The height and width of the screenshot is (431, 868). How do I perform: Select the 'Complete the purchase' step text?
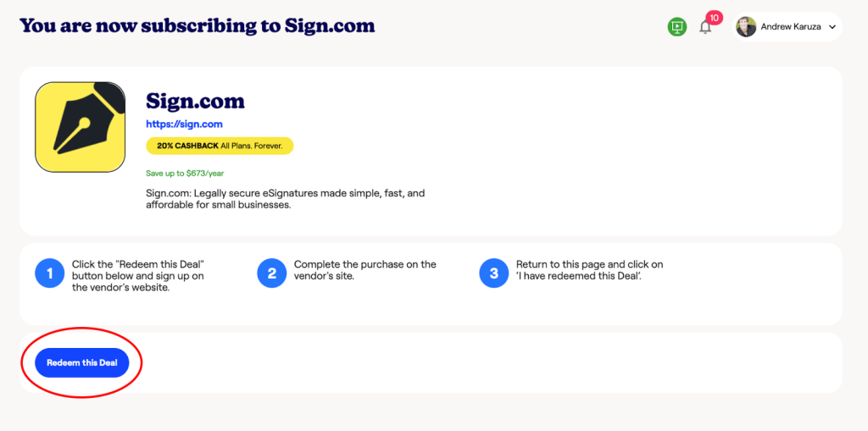coord(364,270)
